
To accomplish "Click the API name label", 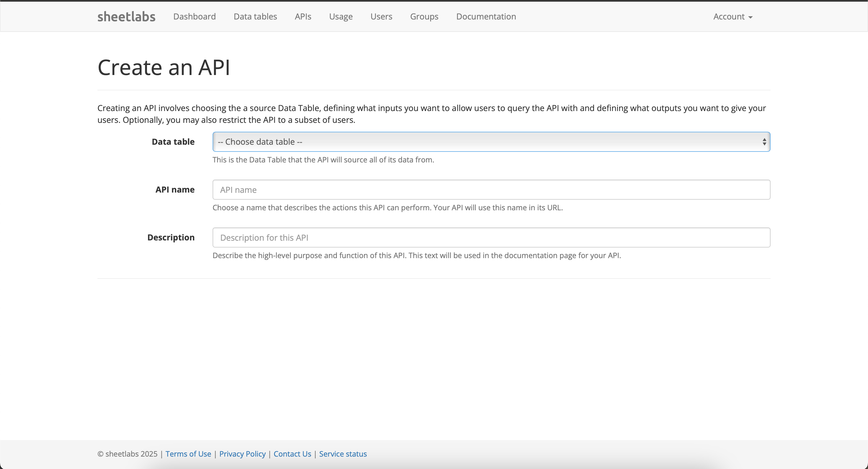I will [x=174, y=190].
